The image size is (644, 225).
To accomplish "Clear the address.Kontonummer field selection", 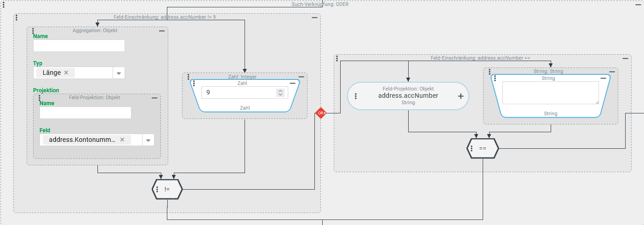I will 122,140.
